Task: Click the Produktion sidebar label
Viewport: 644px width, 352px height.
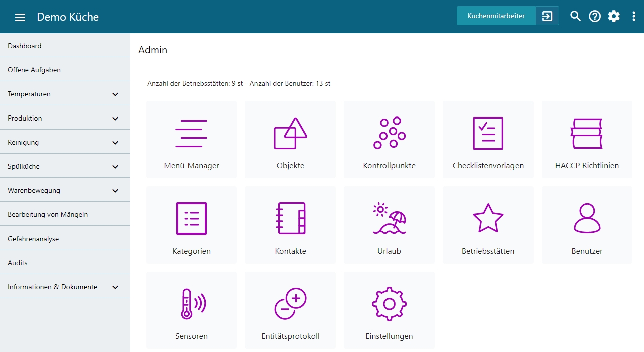Action: point(25,118)
